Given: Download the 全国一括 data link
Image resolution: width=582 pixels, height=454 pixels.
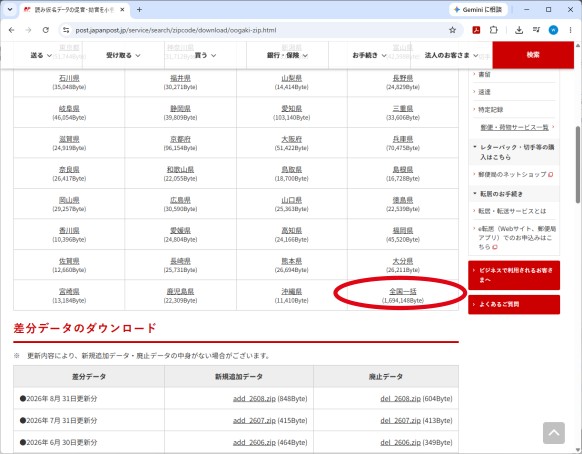Looking at the screenshot, I should coord(403,291).
